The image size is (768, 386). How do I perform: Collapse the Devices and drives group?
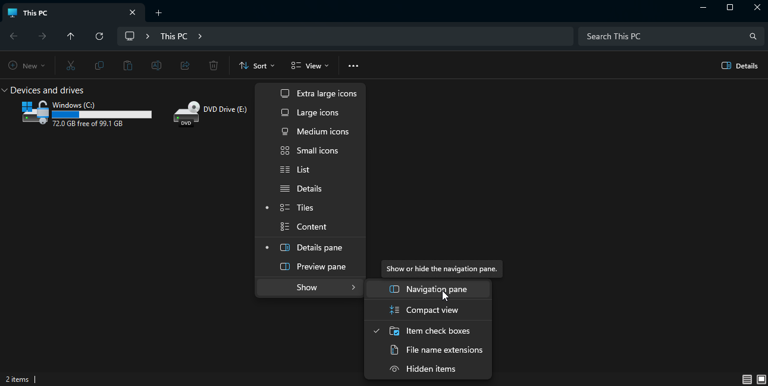pyautogui.click(x=4, y=90)
